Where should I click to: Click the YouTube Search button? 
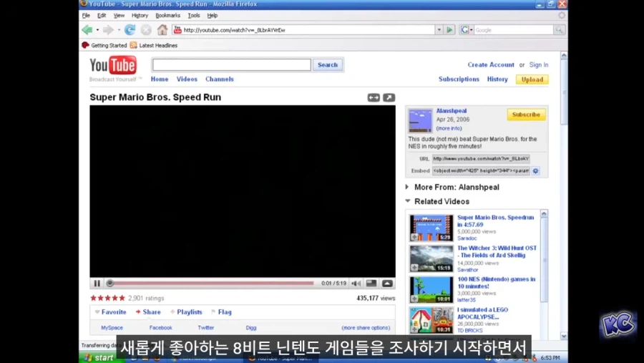tap(328, 65)
